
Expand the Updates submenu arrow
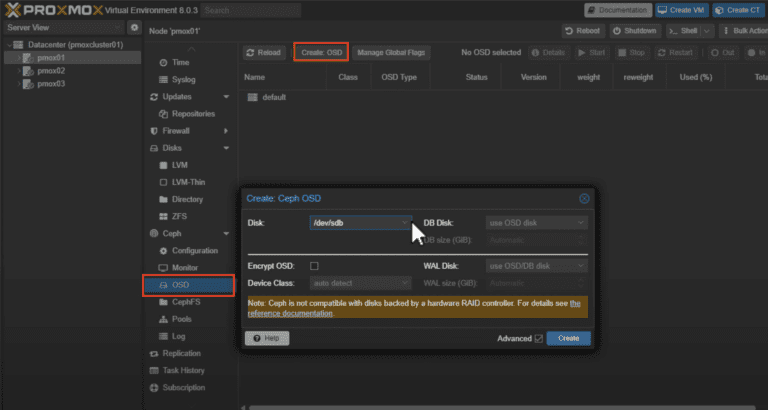click(226, 96)
